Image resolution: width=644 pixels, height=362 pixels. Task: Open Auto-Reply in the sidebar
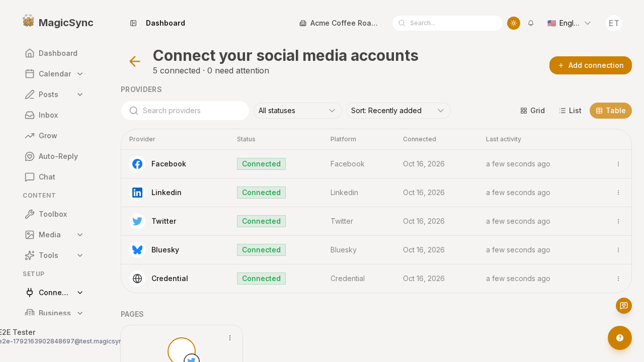54,156
